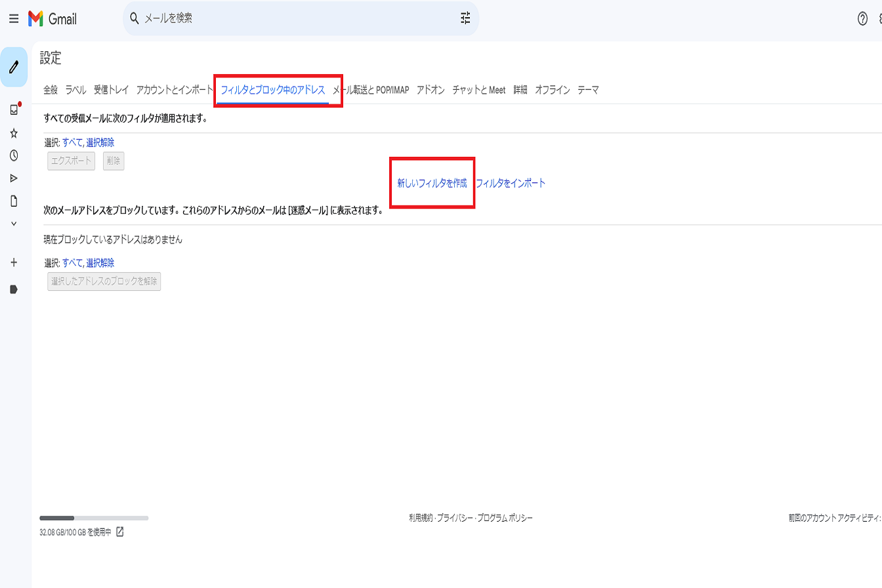Screen dimensions: 882x588
Task: Switch to the テーマ settings tab
Action: [589, 90]
